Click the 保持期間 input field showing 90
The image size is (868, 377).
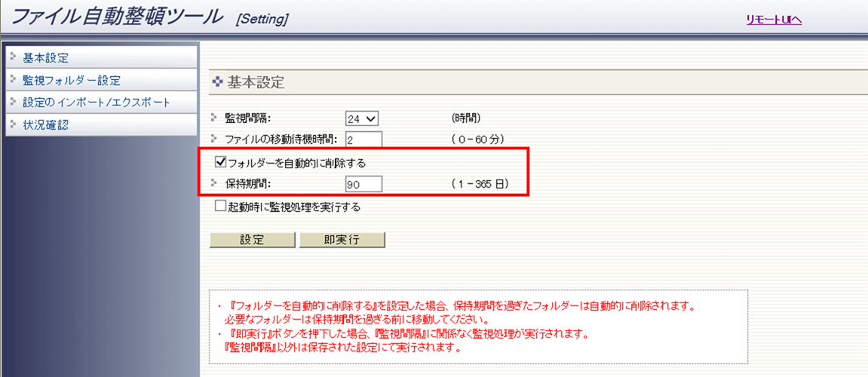(x=363, y=184)
